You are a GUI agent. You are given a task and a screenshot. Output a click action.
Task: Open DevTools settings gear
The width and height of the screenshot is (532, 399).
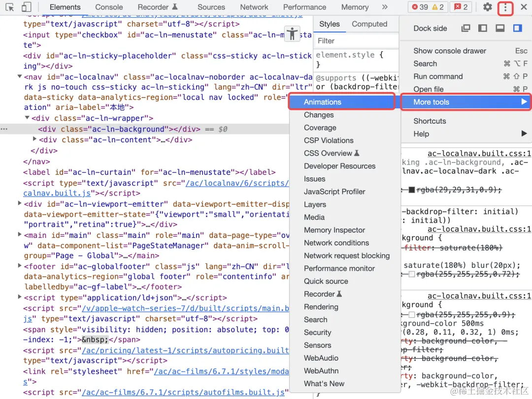[x=487, y=7]
